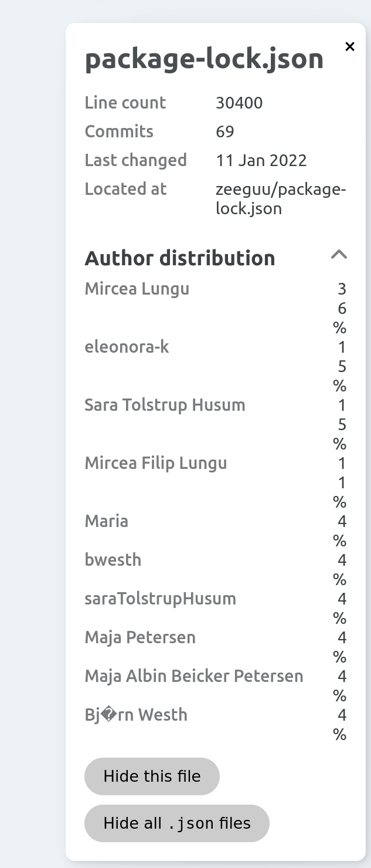Select author Maja Petersen
The image size is (371, 868).
(140, 637)
